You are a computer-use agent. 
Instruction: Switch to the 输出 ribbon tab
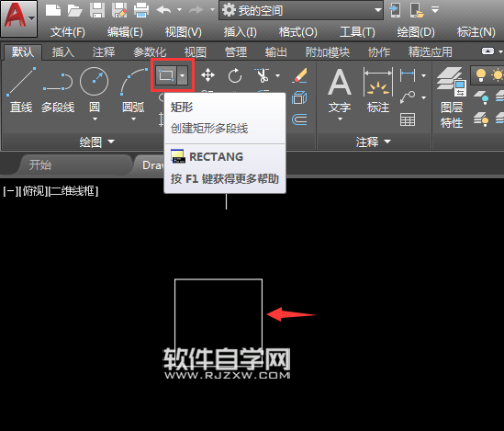click(x=276, y=51)
